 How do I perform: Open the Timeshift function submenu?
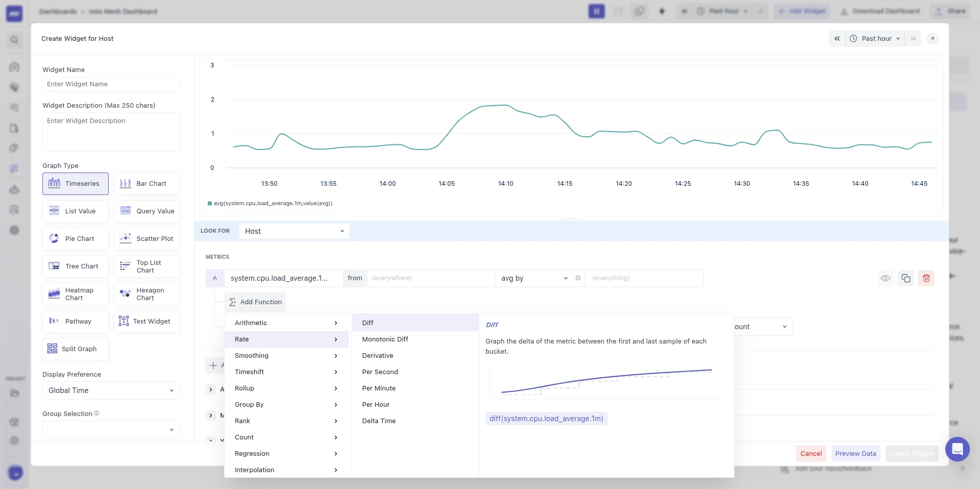pyautogui.click(x=286, y=372)
